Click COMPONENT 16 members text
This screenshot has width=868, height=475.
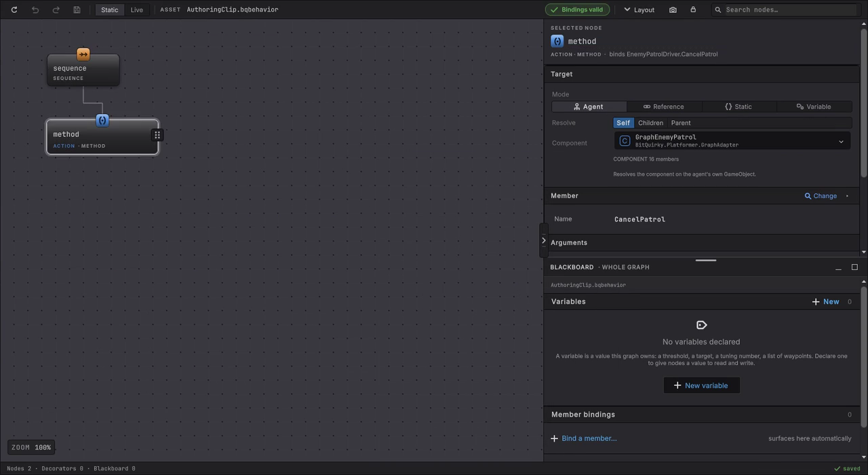tap(646, 159)
